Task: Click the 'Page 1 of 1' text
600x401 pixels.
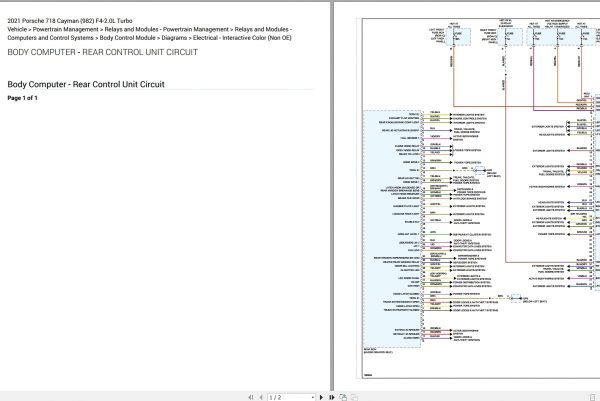Action: point(22,98)
